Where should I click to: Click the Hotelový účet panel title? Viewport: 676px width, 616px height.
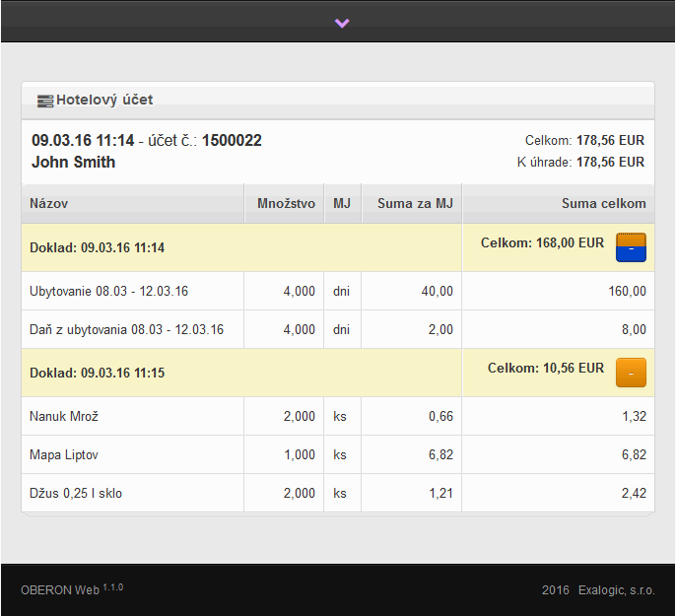point(104,100)
